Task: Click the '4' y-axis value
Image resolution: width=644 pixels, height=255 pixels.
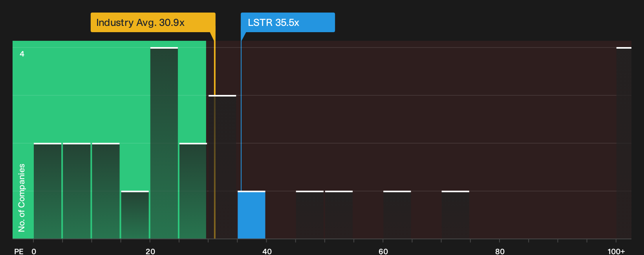Action: tap(22, 54)
